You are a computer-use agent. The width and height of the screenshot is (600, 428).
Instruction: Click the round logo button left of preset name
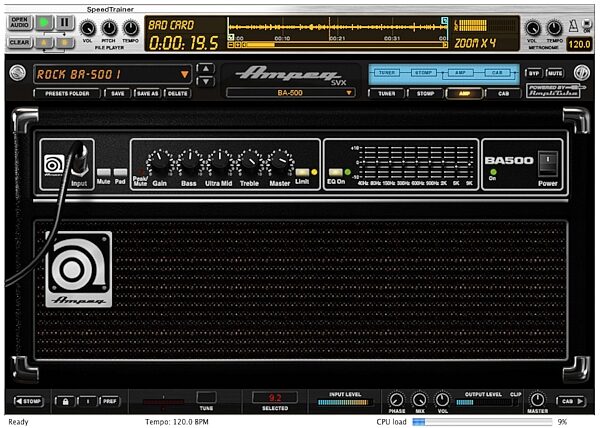click(x=18, y=73)
